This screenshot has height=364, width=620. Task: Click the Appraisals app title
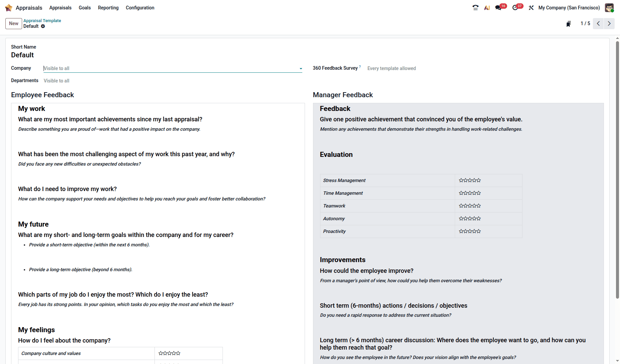tap(29, 8)
